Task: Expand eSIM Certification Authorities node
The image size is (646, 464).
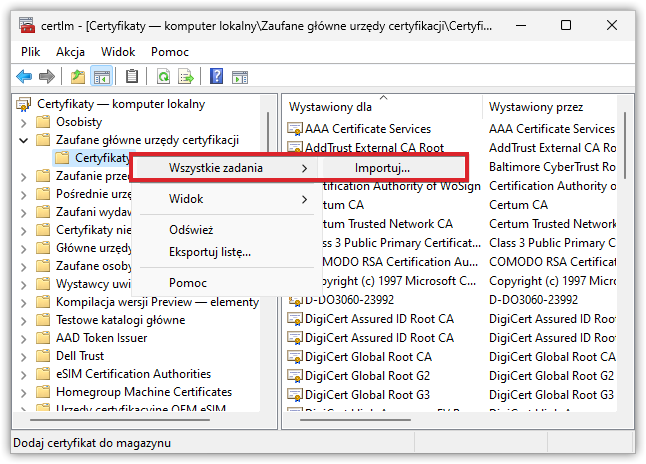Action: (x=23, y=375)
